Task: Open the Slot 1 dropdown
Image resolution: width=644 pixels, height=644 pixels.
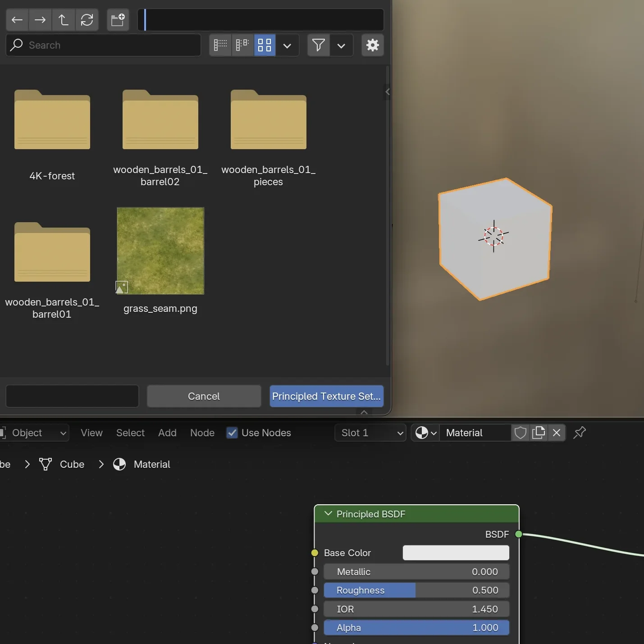Action: click(370, 433)
